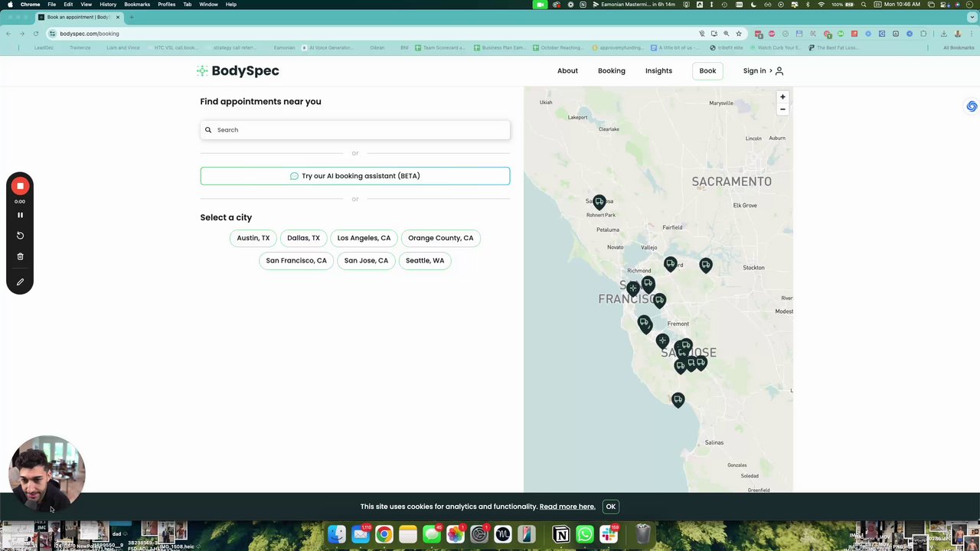This screenshot has width=980, height=551.
Task: Launch Photos from the Dock
Action: pos(456,534)
